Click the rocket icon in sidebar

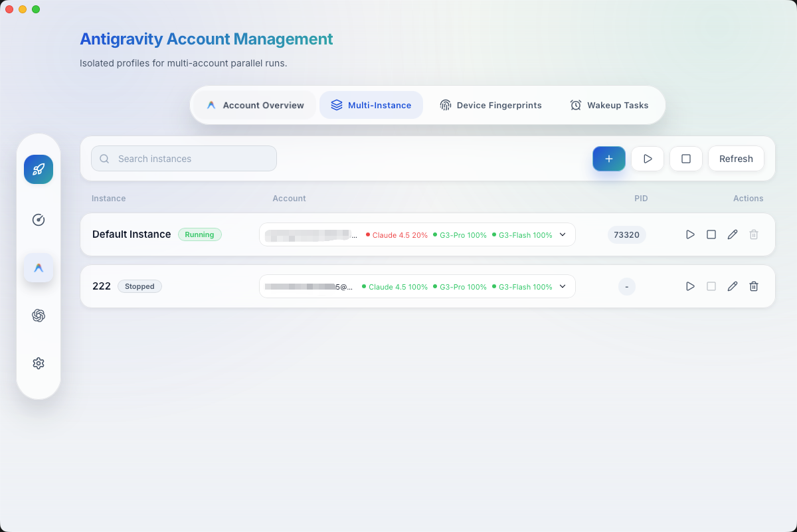click(39, 169)
